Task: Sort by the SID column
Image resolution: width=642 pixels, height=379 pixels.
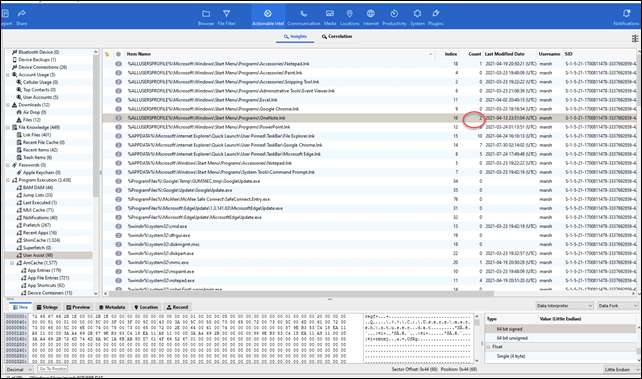Action: (600, 54)
